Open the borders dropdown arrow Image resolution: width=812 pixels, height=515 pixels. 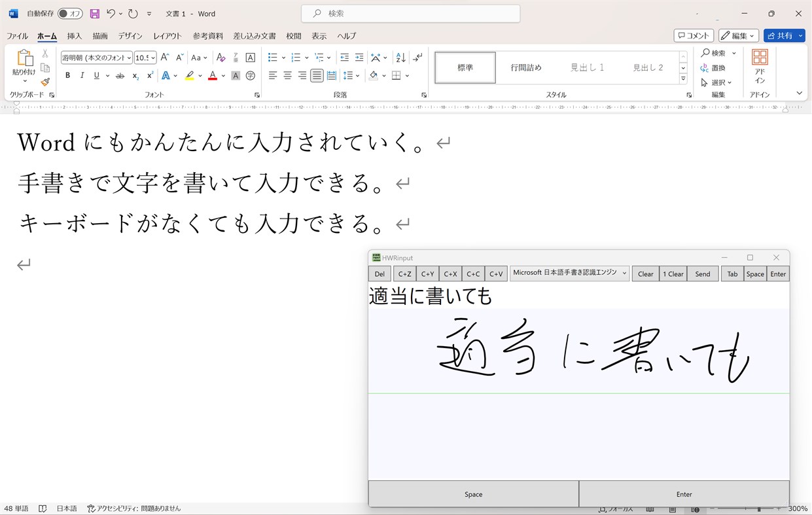[x=407, y=76]
